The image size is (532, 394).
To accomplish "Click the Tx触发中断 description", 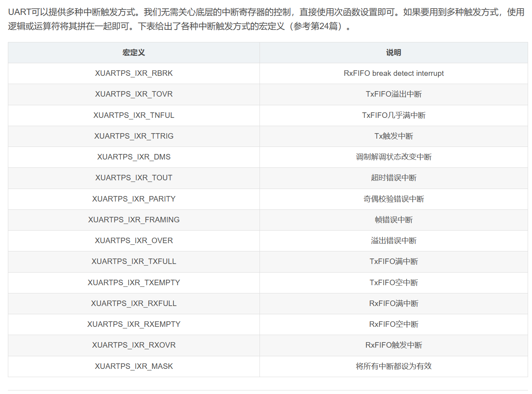I will [x=394, y=136].
